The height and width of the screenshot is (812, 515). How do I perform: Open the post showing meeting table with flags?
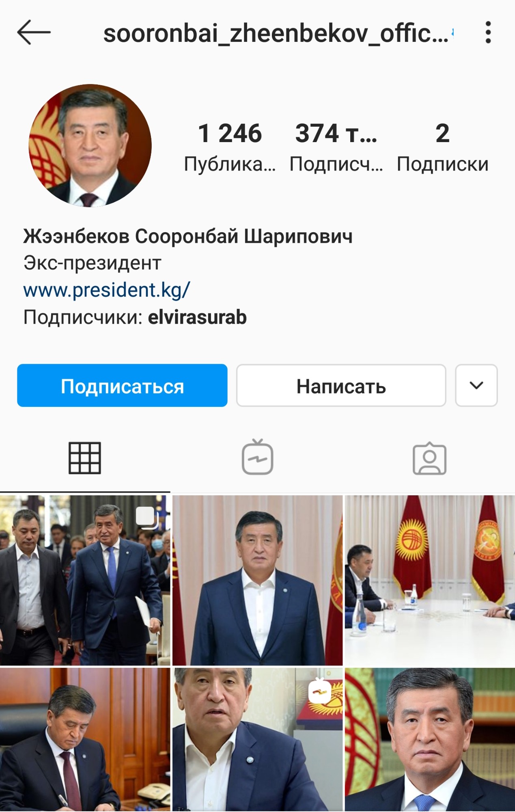coord(430,580)
